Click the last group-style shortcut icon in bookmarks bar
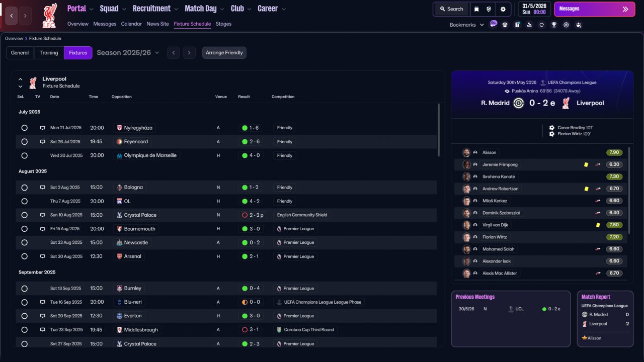Screen dimensions: 644x362 pyautogui.click(x=579, y=25)
